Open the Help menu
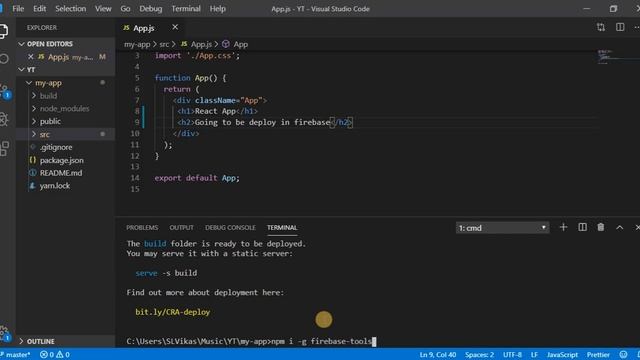Image resolution: width=640 pixels, height=360 pixels. click(218, 9)
